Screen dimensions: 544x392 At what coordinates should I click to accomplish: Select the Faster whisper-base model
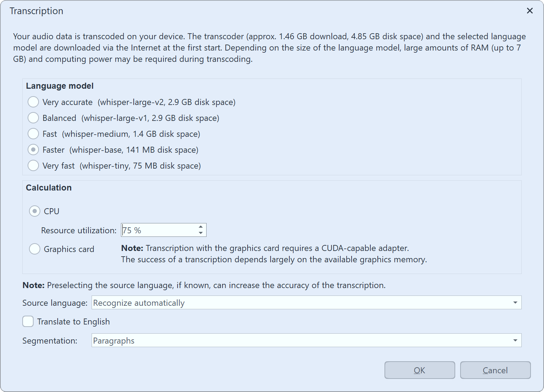[x=33, y=150]
